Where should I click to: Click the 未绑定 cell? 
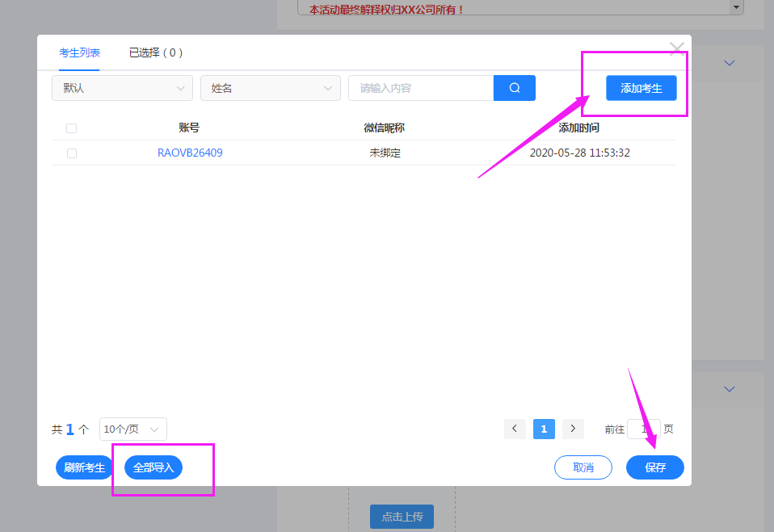(385, 153)
